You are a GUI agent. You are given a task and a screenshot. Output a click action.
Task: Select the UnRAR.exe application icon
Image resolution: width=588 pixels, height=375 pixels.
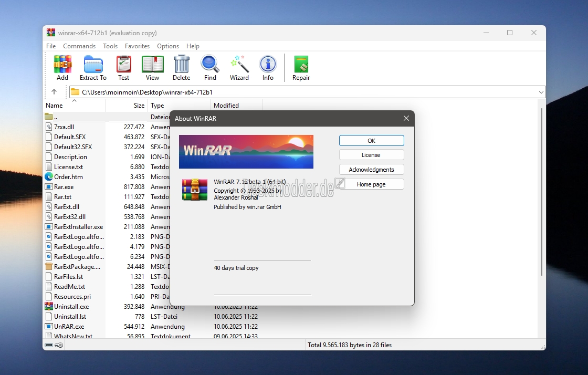pyautogui.click(x=49, y=326)
